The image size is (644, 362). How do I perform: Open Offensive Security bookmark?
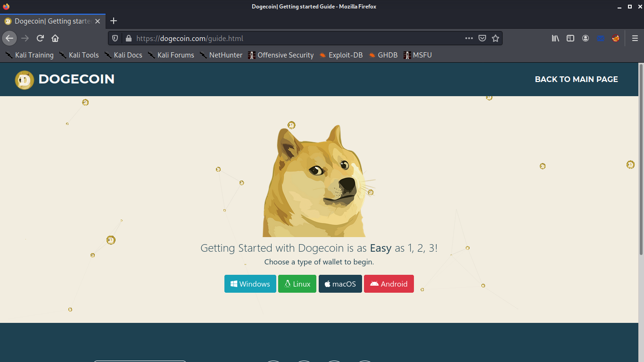pos(281,55)
